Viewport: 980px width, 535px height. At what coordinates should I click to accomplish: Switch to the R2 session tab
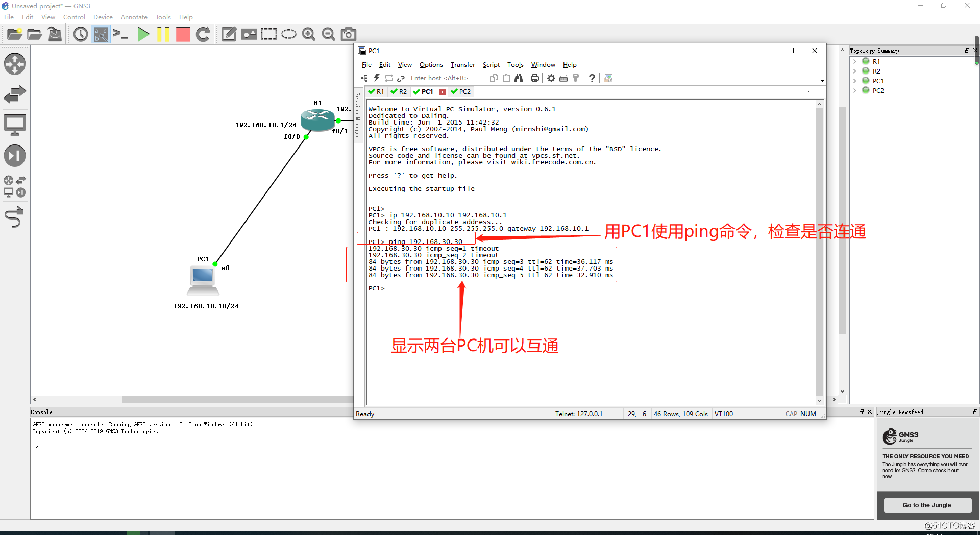399,92
